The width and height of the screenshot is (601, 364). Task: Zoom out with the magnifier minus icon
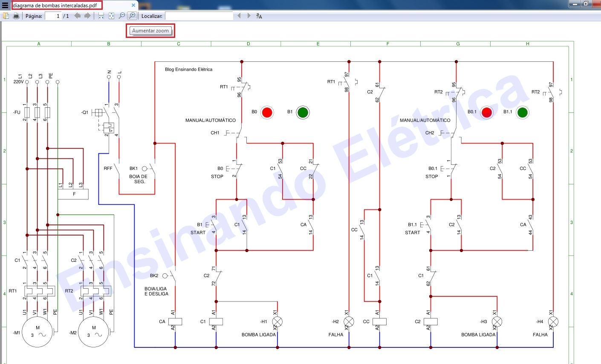click(122, 15)
